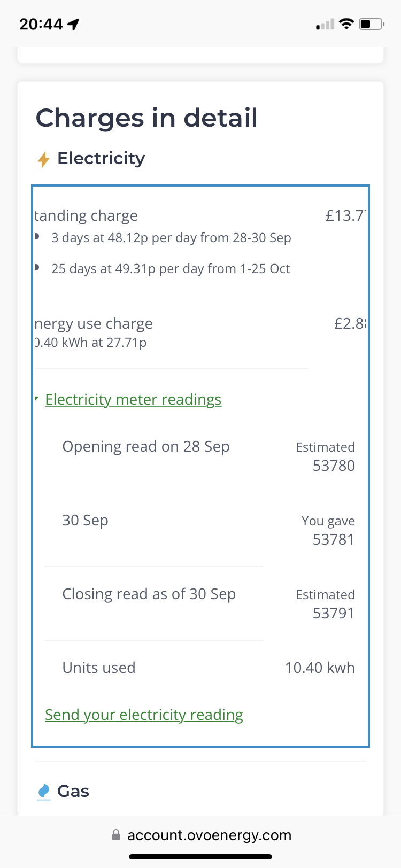The image size is (401, 868).
Task: Click the gas flame icon
Action: coord(44,791)
